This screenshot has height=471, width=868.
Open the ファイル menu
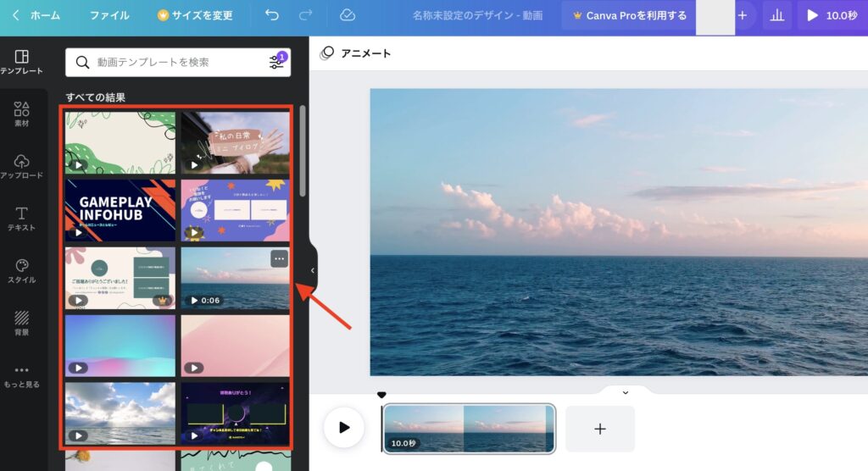[109, 15]
